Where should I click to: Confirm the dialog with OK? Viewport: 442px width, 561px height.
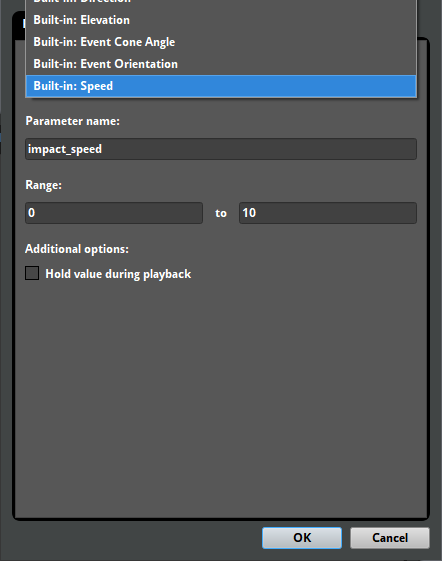click(x=302, y=538)
